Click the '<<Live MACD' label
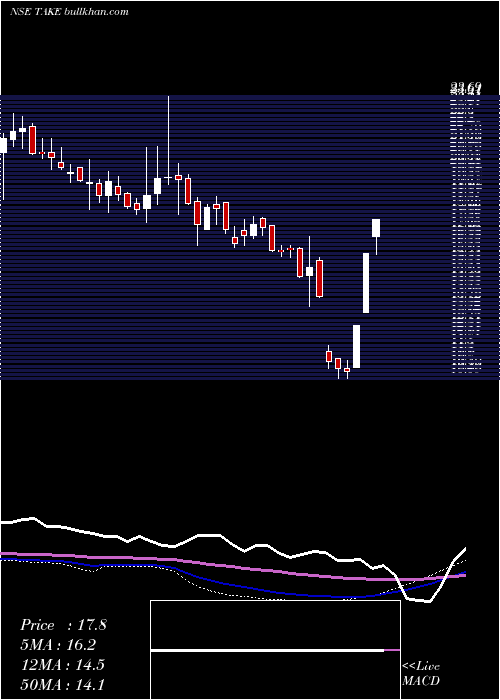The height and width of the screenshot is (700, 500). [x=421, y=674]
